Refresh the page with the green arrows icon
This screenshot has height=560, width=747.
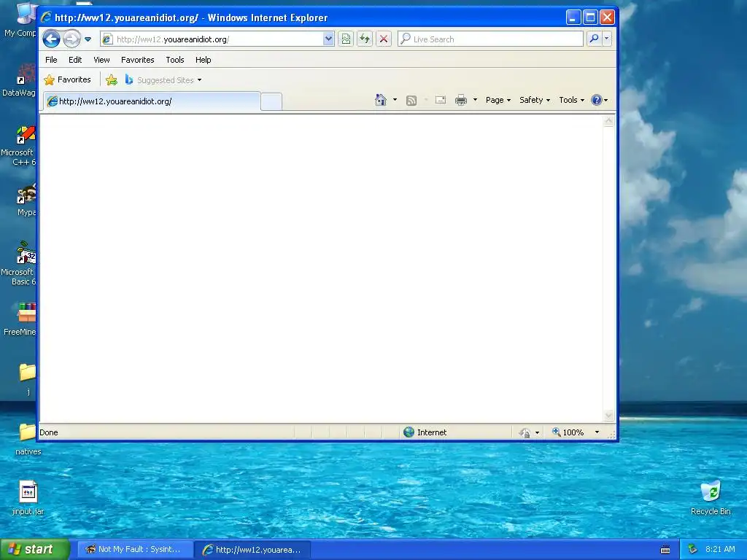coord(365,39)
